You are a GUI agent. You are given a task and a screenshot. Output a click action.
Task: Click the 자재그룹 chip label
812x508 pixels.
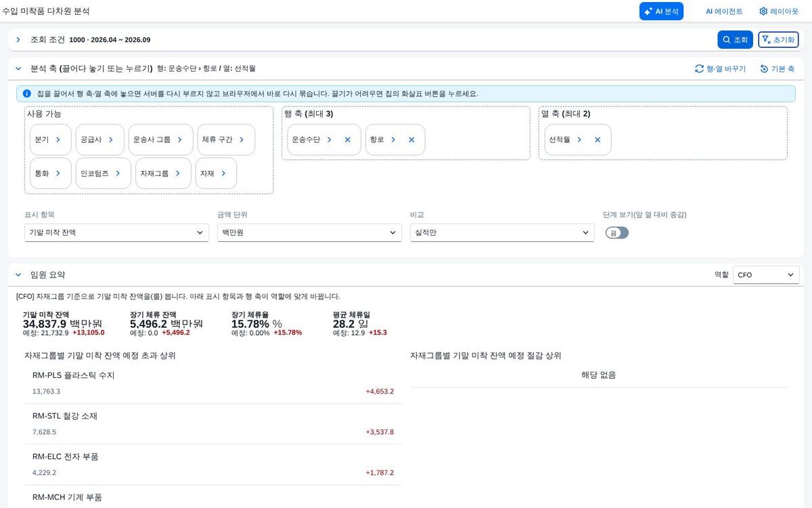(x=154, y=173)
